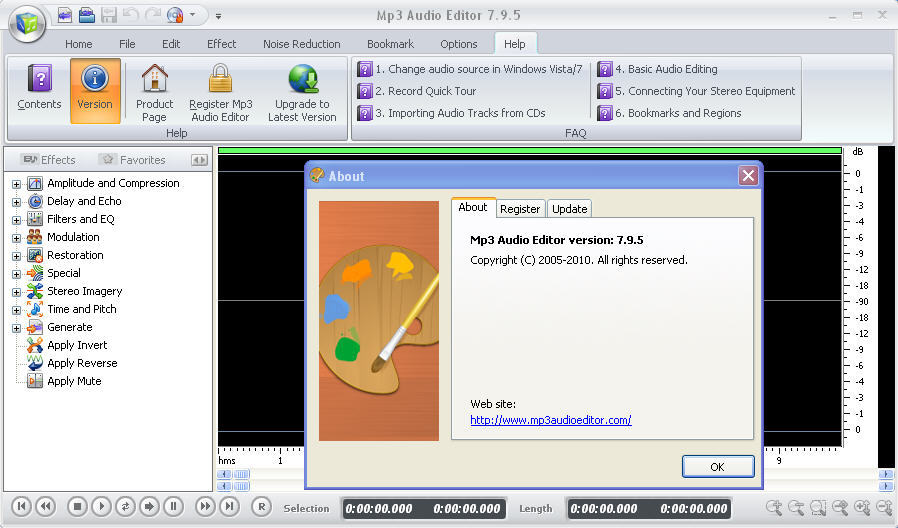Open the Noise Reduction ribbon tab
The height and width of the screenshot is (528, 898).
[302, 44]
